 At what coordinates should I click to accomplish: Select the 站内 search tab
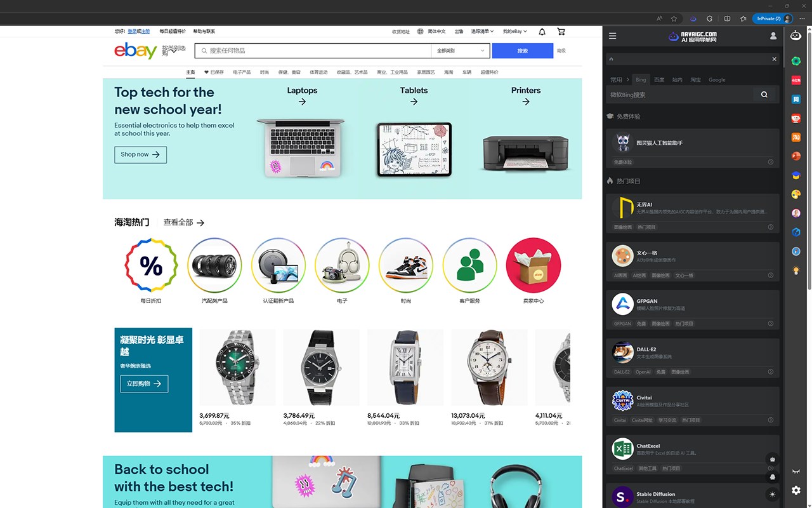coord(678,80)
